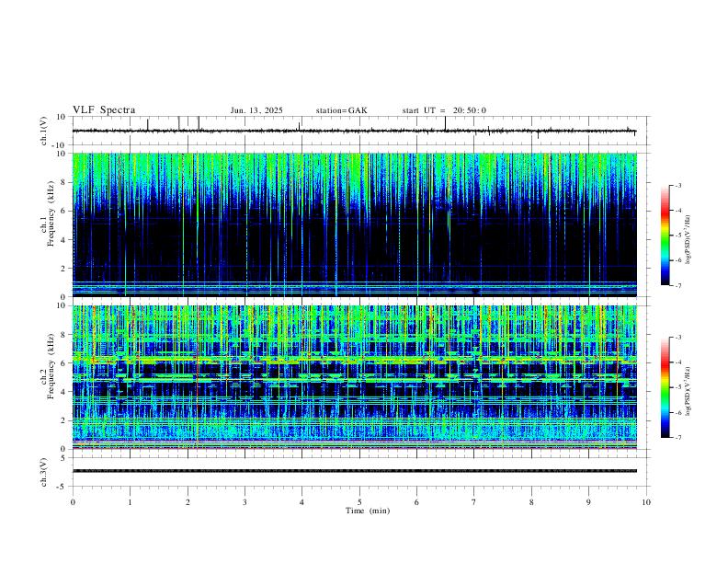Click the 'station=GAK' label

coord(341,110)
